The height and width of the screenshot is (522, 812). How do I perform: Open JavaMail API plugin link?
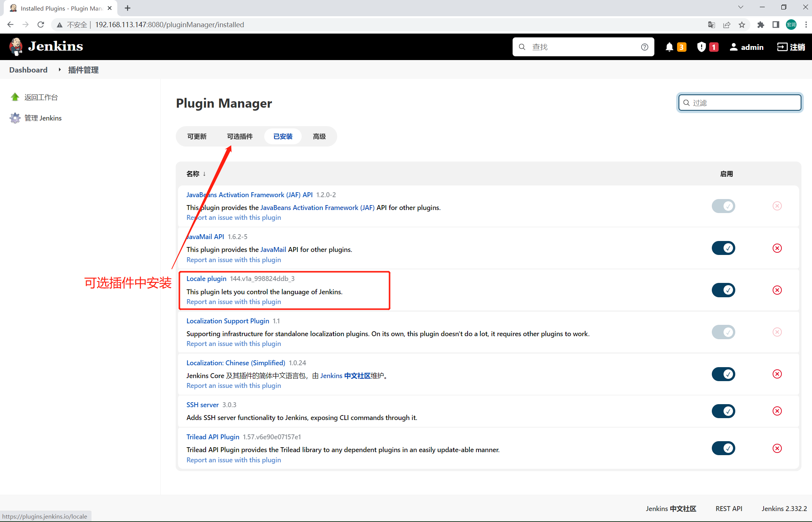[x=205, y=237]
